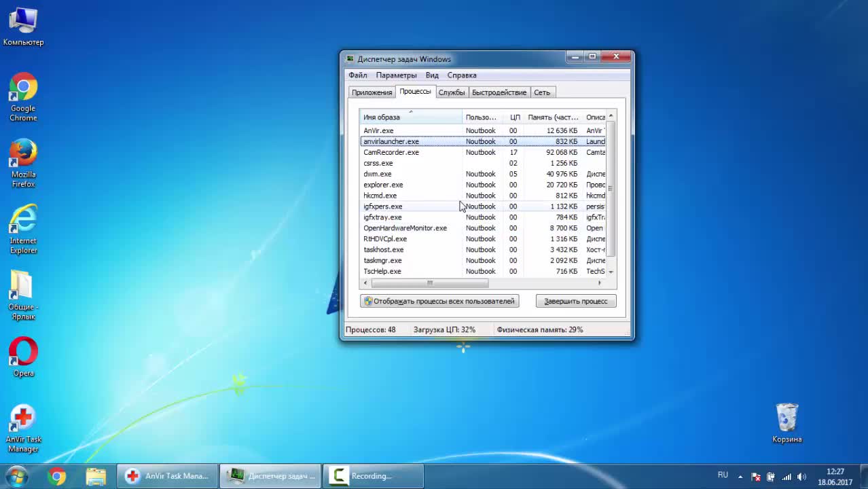Viewport: 868px width, 489px height.
Task: Open the taskbar clock and date
Action: [835, 477]
